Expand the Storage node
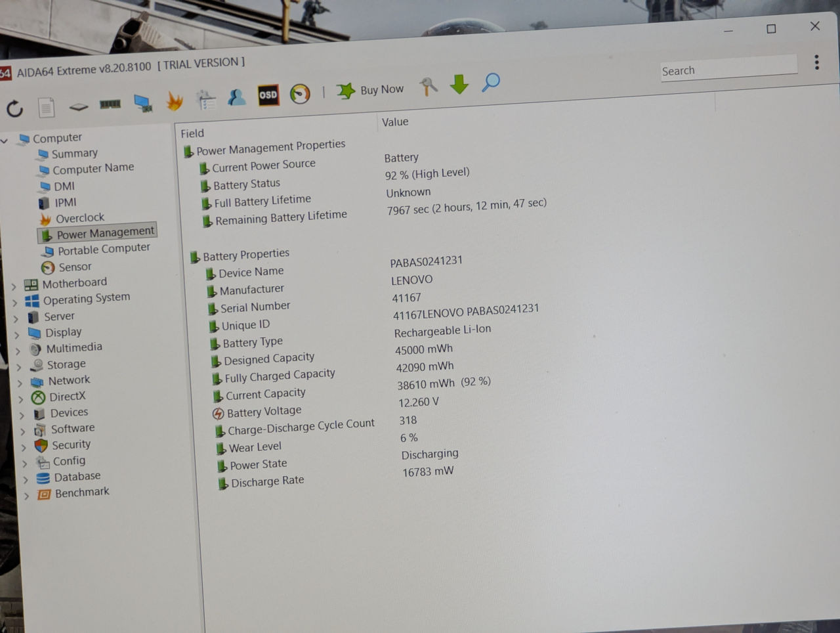The width and height of the screenshot is (840, 633). click(x=19, y=367)
